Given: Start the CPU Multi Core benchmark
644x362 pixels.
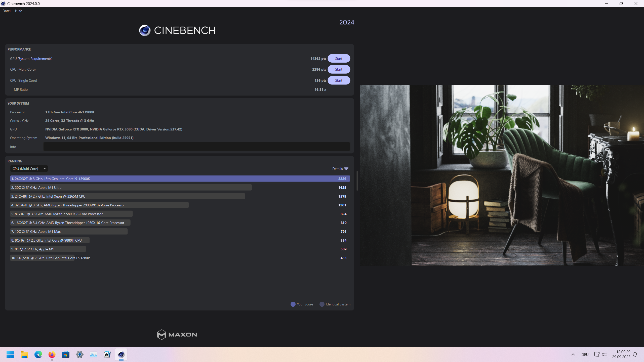Looking at the screenshot, I should (339, 69).
